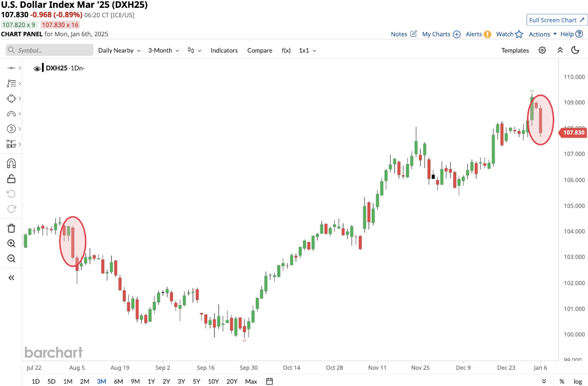Collapse the left drawing toolbar

point(12,277)
